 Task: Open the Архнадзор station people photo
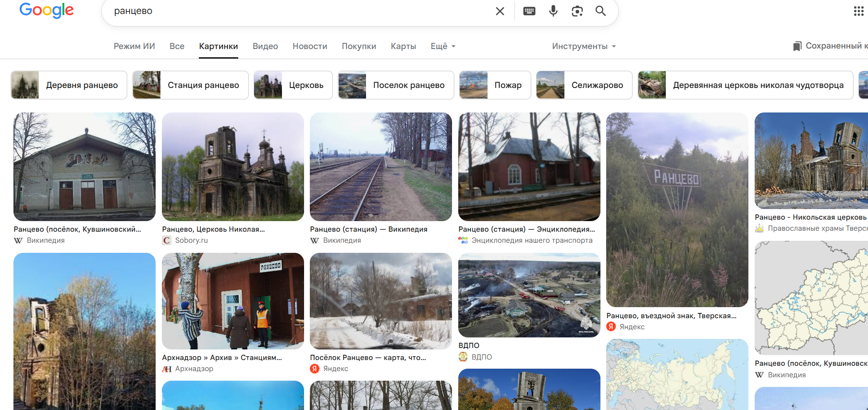(x=233, y=301)
